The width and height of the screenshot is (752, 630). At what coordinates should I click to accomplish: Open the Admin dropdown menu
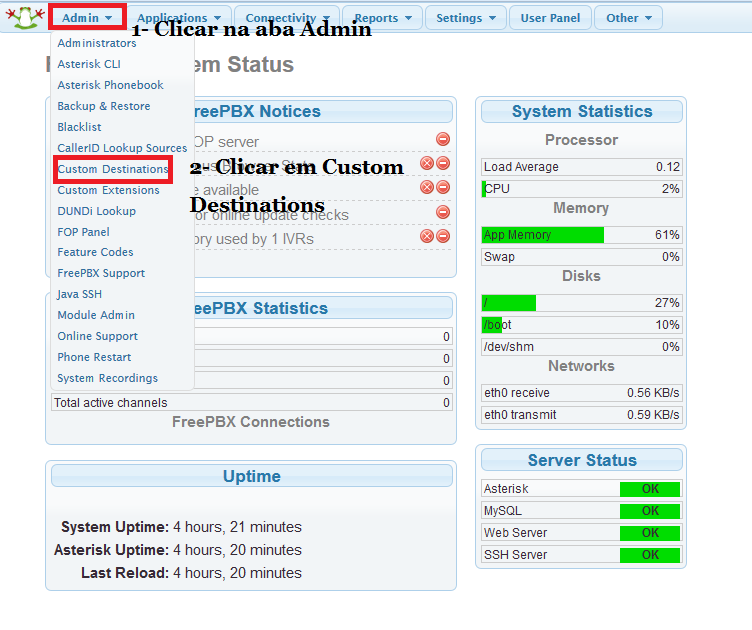pos(87,17)
